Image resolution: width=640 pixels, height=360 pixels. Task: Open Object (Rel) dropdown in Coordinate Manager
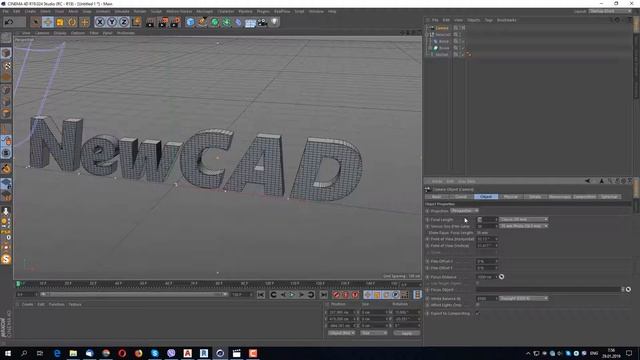click(342, 333)
